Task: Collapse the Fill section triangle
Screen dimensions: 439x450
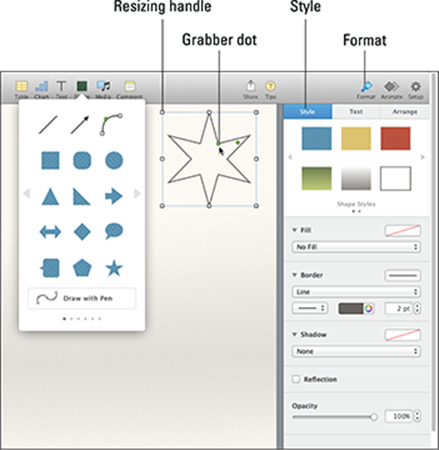Action: pos(294,230)
